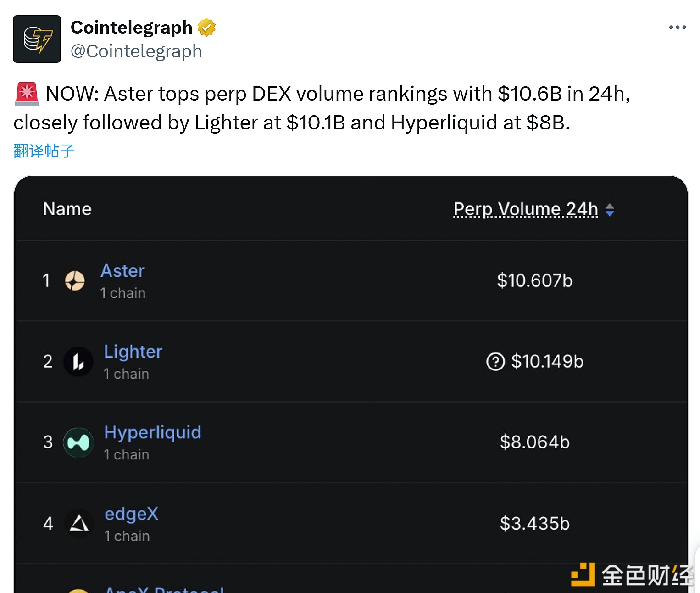Toggle sort arrows next to Perp Volume 24h
Viewport: 700px width, 593px height.
(610, 210)
